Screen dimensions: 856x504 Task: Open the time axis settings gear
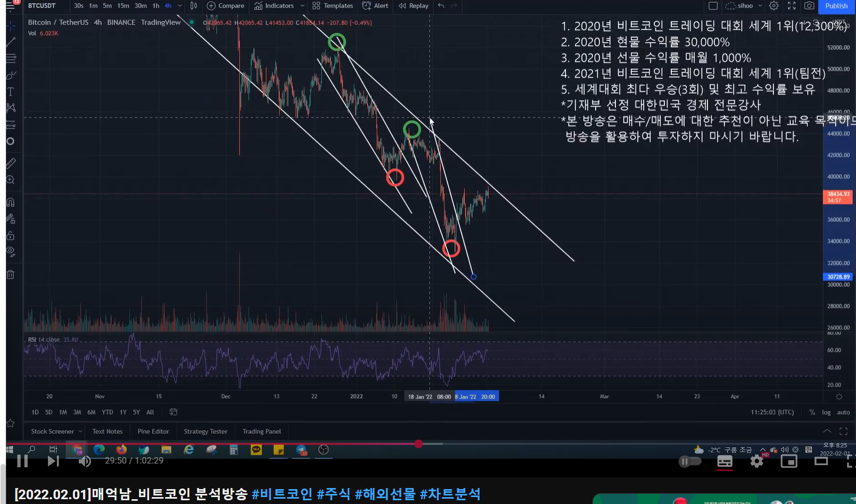coord(839,396)
